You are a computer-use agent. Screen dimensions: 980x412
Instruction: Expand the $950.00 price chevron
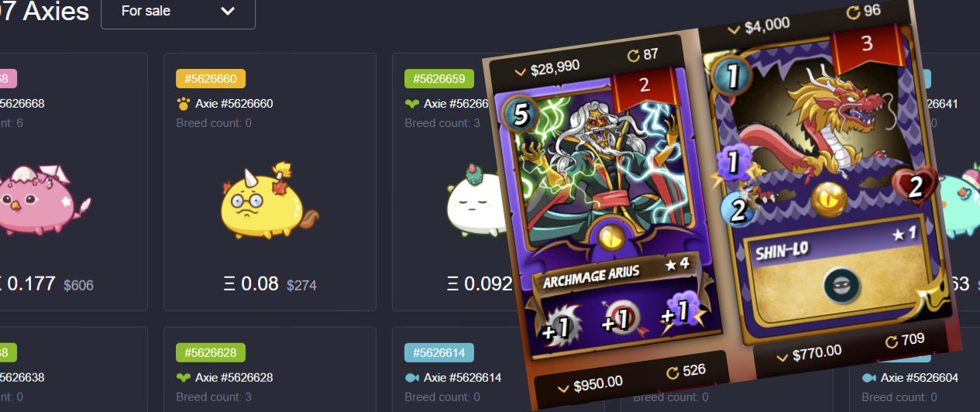tap(563, 386)
